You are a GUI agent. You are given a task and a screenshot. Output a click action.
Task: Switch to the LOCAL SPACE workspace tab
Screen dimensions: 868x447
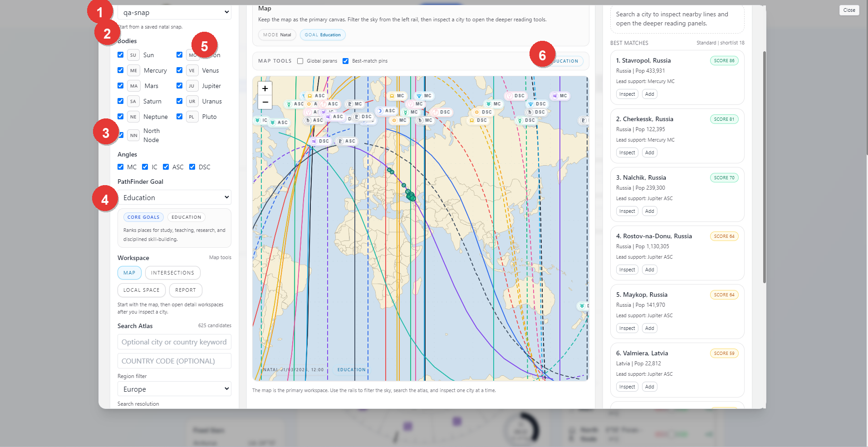(142, 290)
